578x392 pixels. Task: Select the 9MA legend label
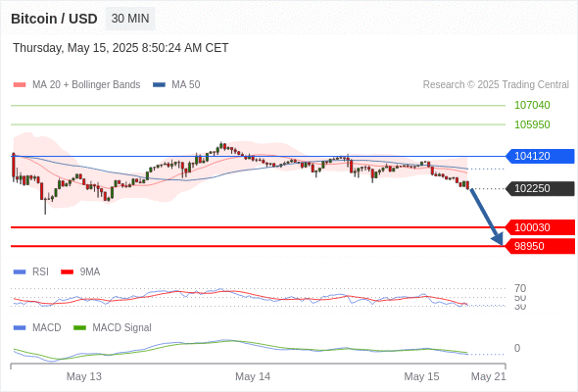[x=90, y=272]
